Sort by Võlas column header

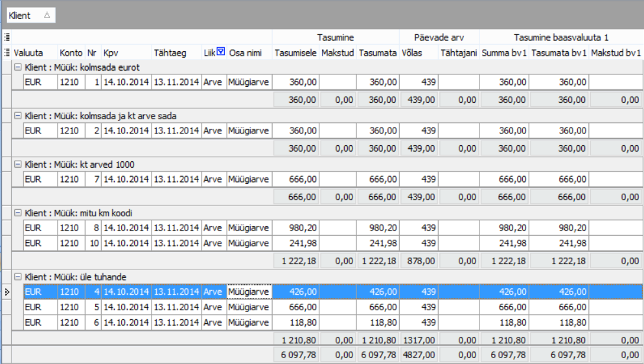[x=419, y=52]
